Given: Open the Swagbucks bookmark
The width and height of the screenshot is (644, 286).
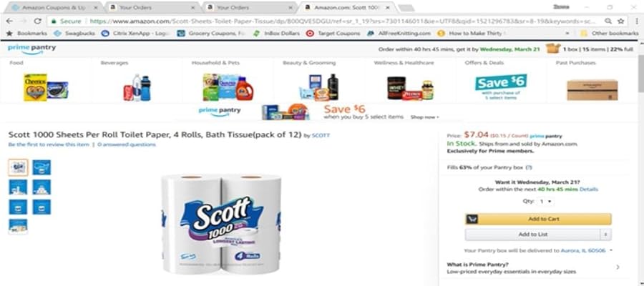Looking at the screenshot, I should 74,33.
